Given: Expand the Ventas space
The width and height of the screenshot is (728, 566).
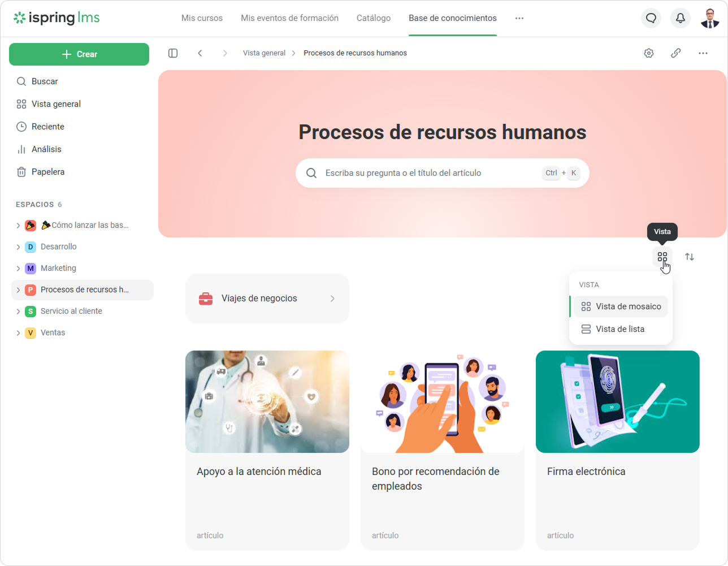Looking at the screenshot, I should point(18,333).
